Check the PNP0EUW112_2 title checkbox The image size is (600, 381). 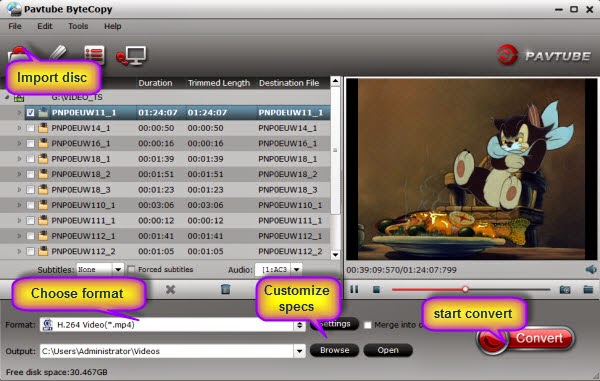click(31, 251)
